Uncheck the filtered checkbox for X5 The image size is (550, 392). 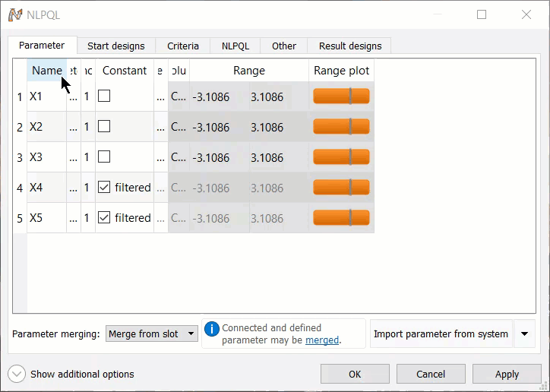pyautogui.click(x=104, y=218)
